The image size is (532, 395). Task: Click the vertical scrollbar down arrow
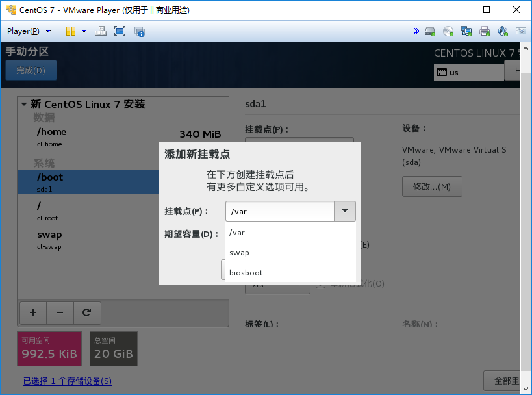coord(526,389)
